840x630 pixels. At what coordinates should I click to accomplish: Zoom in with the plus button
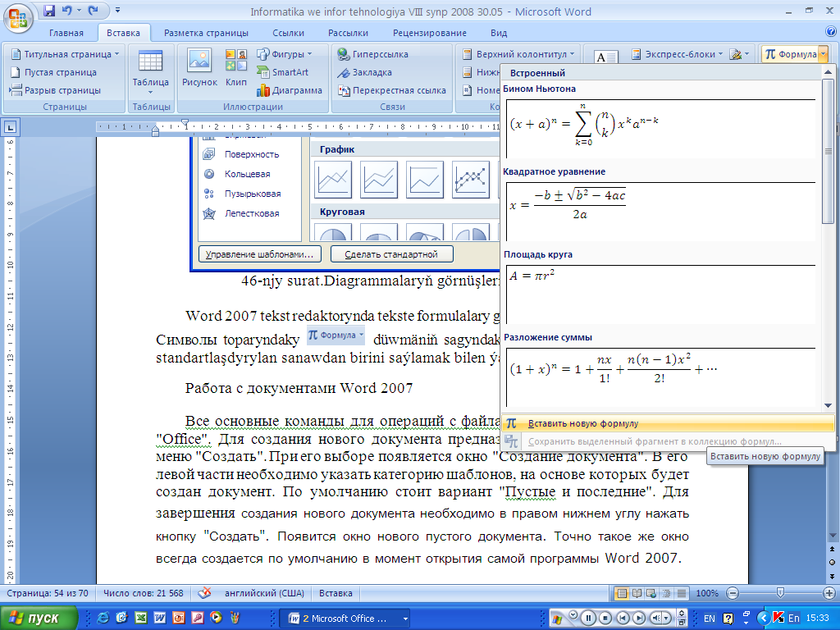[x=829, y=593]
